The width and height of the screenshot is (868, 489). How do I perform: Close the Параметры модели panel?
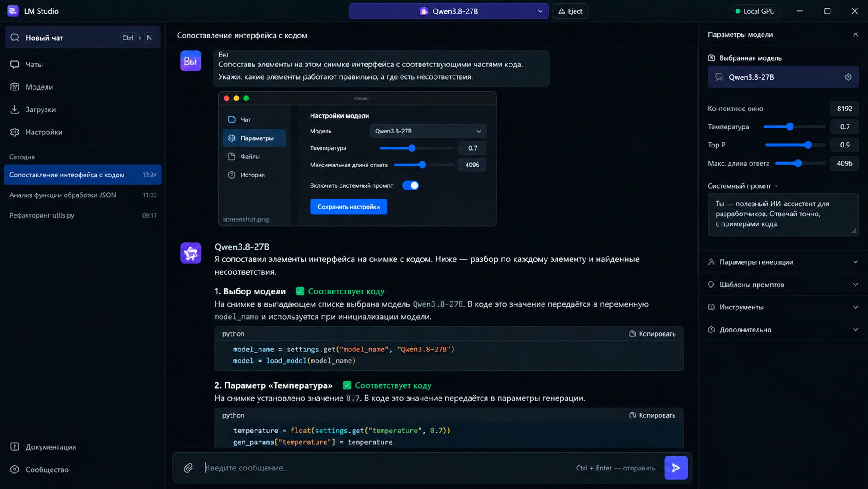[x=855, y=34]
